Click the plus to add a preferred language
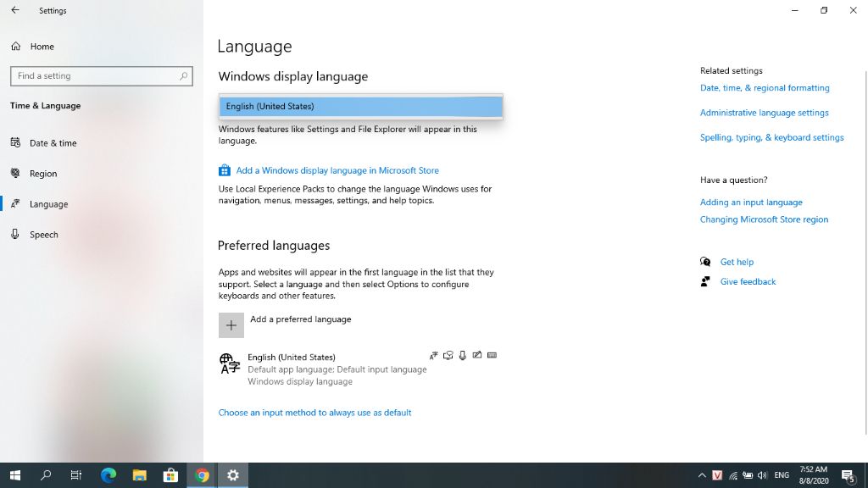This screenshot has height=488, width=868. click(x=231, y=325)
